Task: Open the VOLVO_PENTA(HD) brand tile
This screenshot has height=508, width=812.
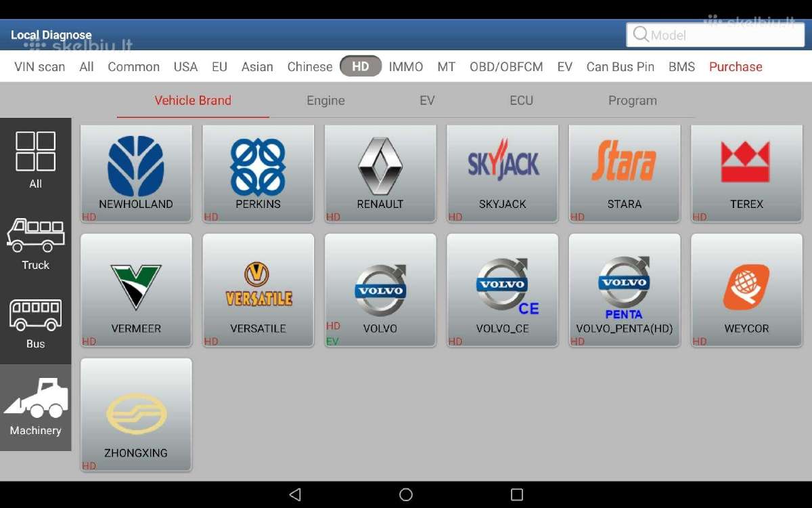Action: tap(624, 290)
